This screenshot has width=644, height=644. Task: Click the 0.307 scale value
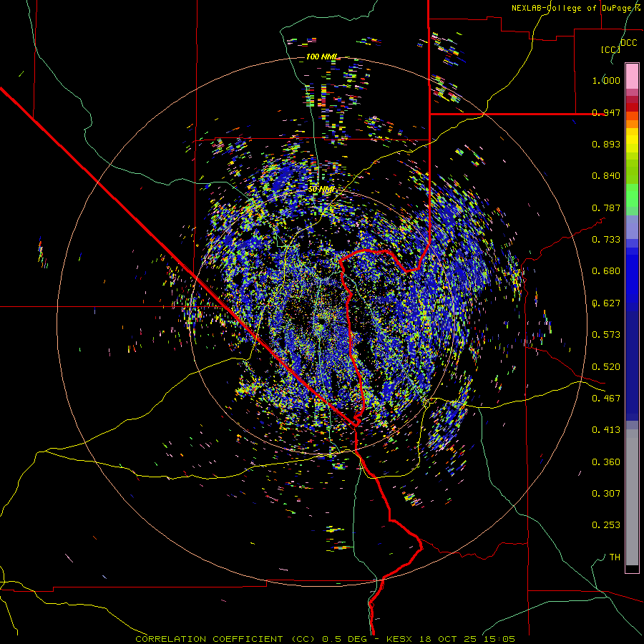[606, 494]
